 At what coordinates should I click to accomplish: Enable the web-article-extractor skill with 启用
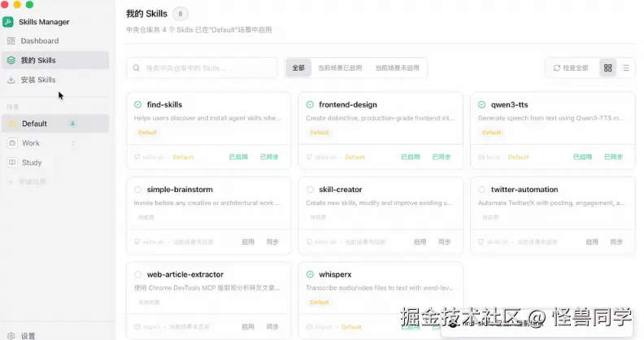[248, 327]
